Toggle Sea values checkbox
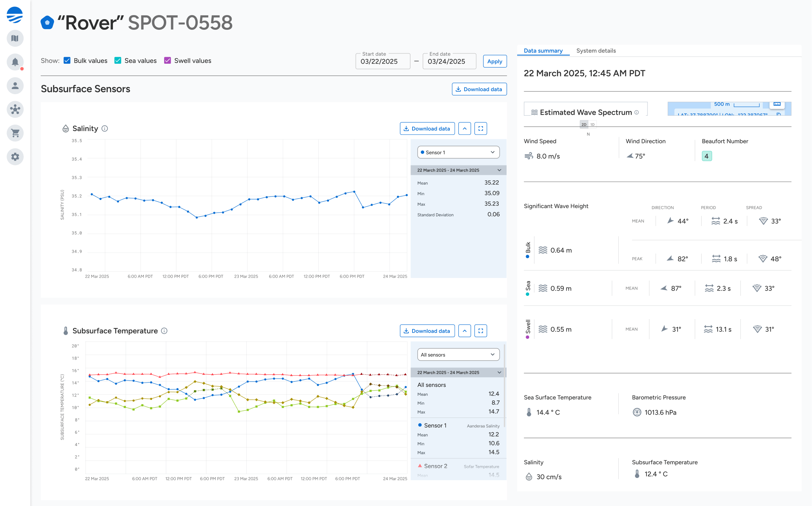 (x=118, y=61)
